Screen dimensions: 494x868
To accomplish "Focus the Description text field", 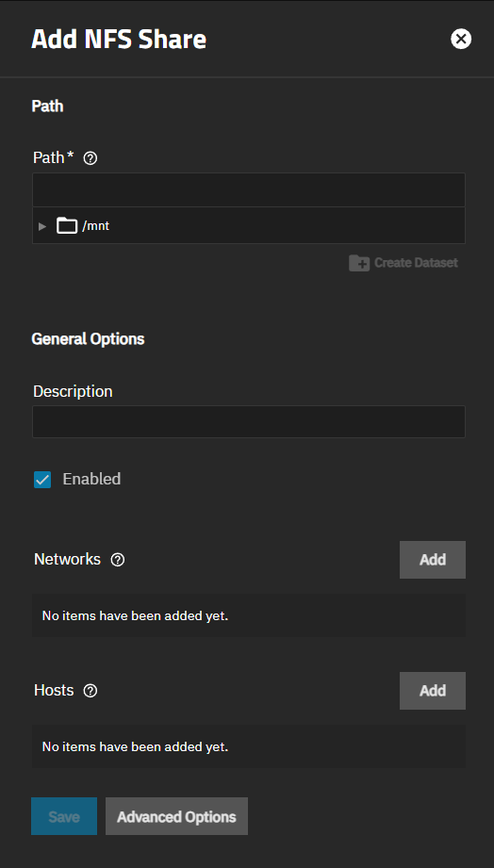I will (x=249, y=422).
